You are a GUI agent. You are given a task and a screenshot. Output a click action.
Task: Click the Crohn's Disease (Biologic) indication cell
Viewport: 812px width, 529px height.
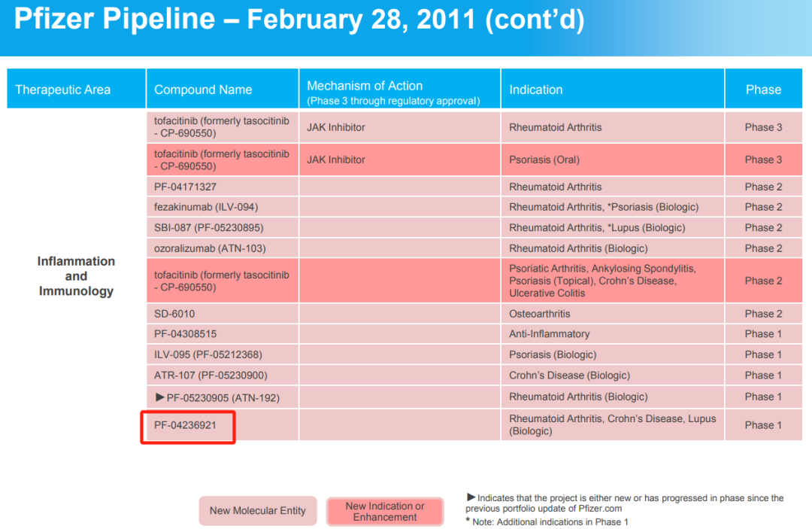(613, 375)
